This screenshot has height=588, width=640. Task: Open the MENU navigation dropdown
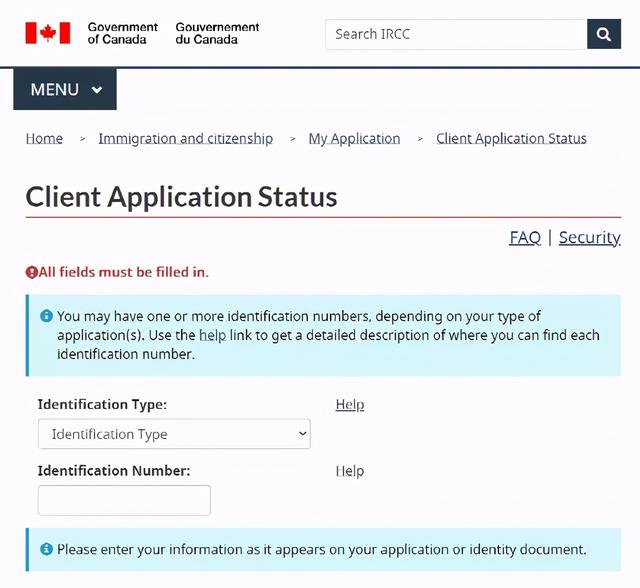coord(65,90)
